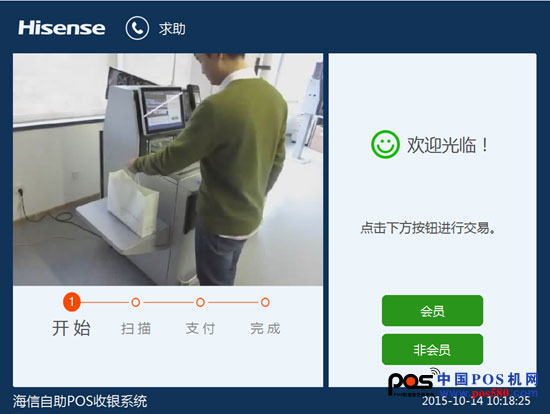Click the phone help icon
Image resolution: width=550 pixels, height=414 pixels.
[x=137, y=28]
